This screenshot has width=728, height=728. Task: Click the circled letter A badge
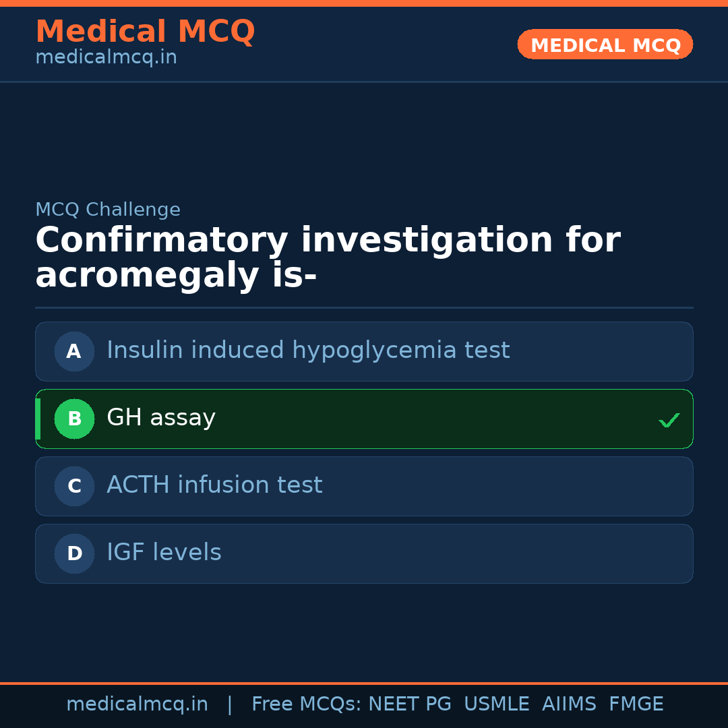(x=74, y=351)
